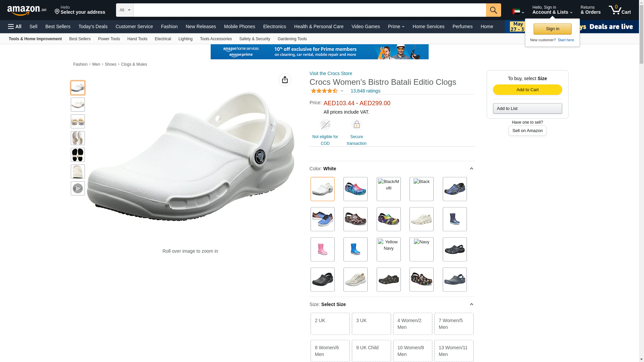Image resolution: width=644 pixels, height=362 pixels.
Task: Click the yellow Add to Cart button
Action: 527,89
